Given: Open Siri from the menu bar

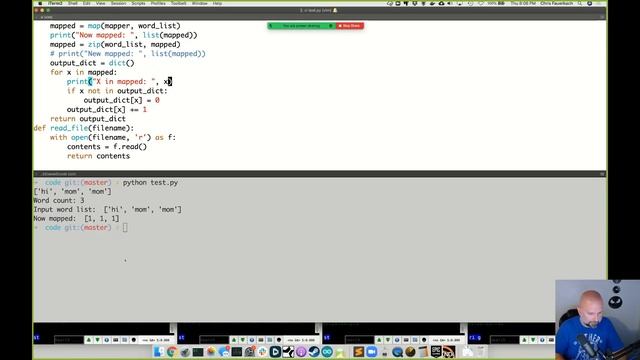Looking at the screenshot, I should click(590, 3).
